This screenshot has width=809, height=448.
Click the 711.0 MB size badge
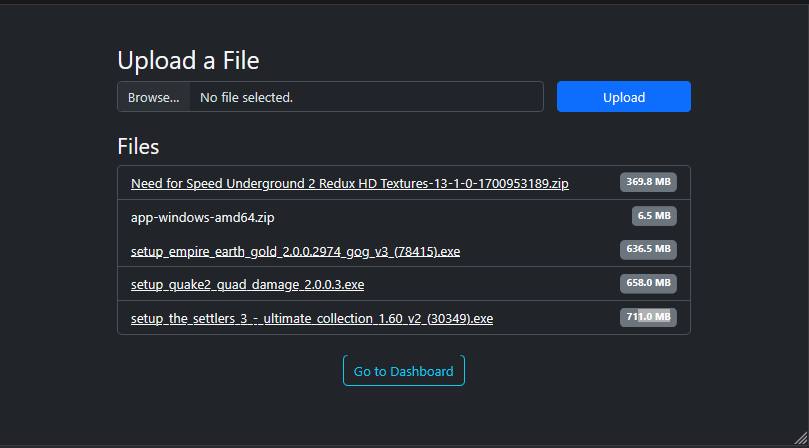pyautogui.click(x=648, y=317)
